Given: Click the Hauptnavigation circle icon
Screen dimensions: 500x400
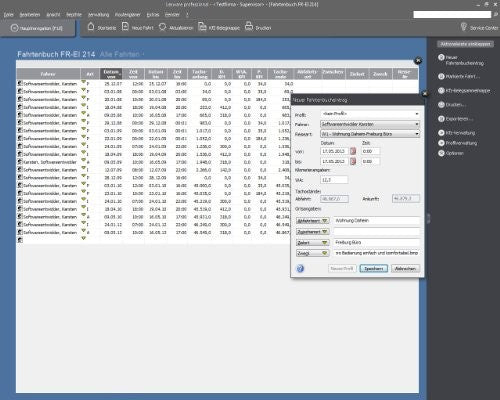Looking at the screenshot, I should [14, 28].
